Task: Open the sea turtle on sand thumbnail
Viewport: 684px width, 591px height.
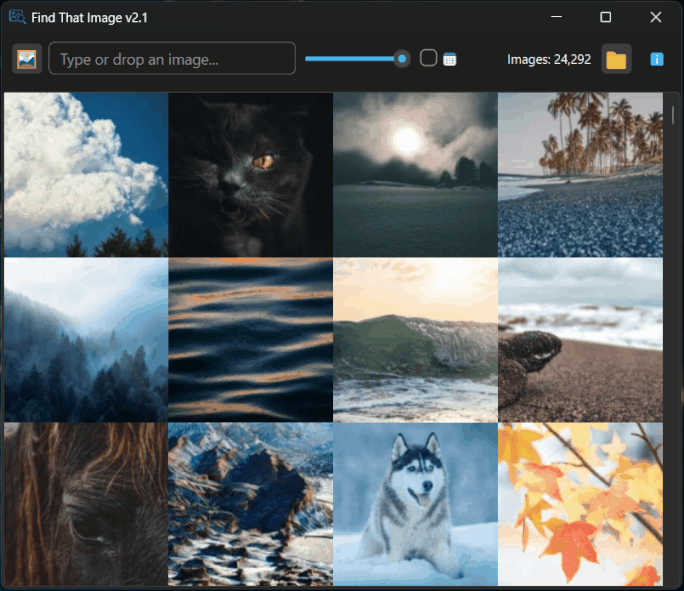Action: click(580, 339)
